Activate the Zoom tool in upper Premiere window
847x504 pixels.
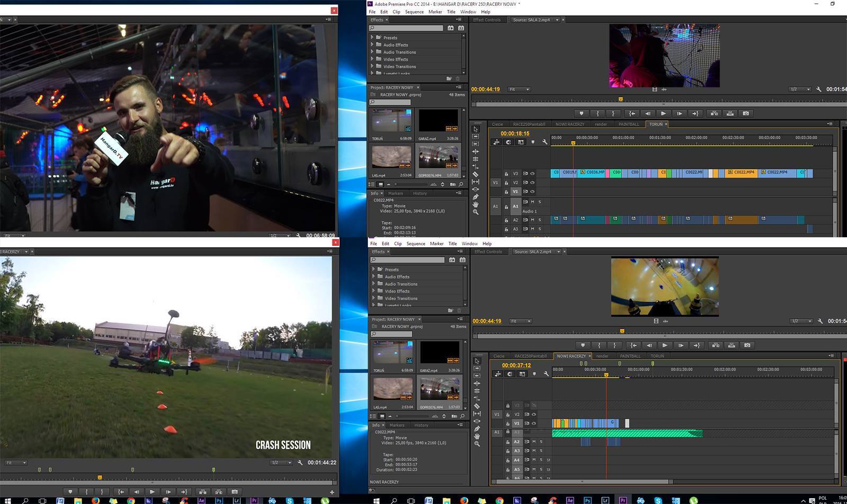pyautogui.click(x=475, y=212)
